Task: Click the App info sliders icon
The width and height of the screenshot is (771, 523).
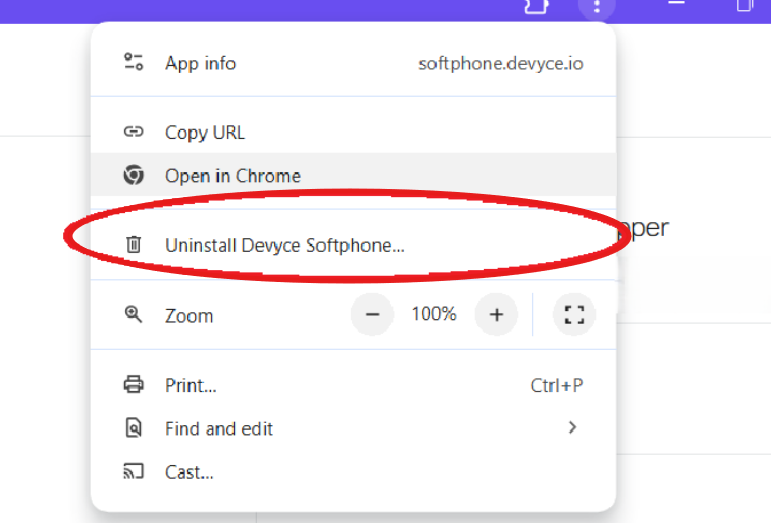Action: point(133,62)
